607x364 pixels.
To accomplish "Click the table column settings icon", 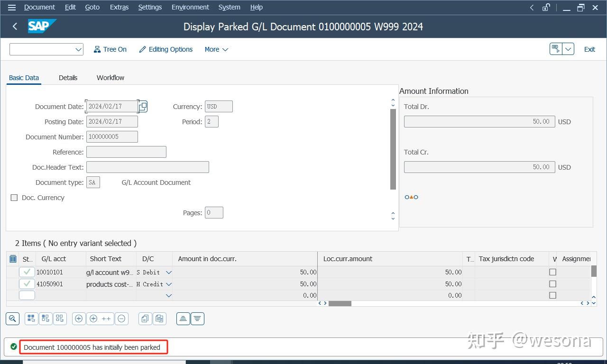I will [x=13, y=259].
